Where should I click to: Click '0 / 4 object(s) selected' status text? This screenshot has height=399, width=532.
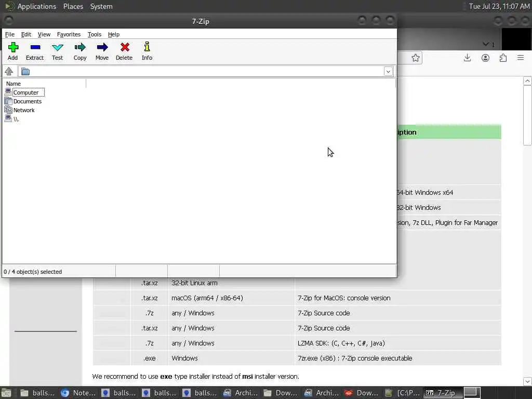coord(33,272)
